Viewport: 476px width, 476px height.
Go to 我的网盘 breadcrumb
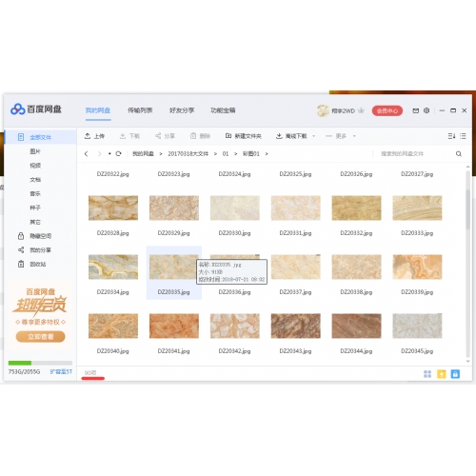pos(143,154)
